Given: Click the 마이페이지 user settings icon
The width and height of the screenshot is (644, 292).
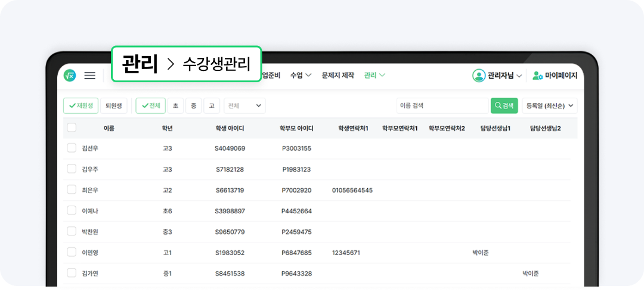Looking at the screenshot, I should click(537, 76).
